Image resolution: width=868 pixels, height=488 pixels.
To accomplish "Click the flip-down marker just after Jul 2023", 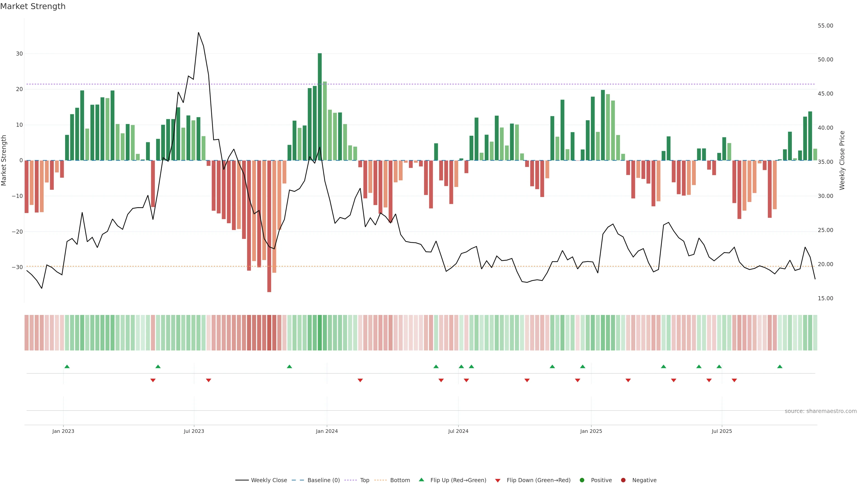I will tap(209, 380).
